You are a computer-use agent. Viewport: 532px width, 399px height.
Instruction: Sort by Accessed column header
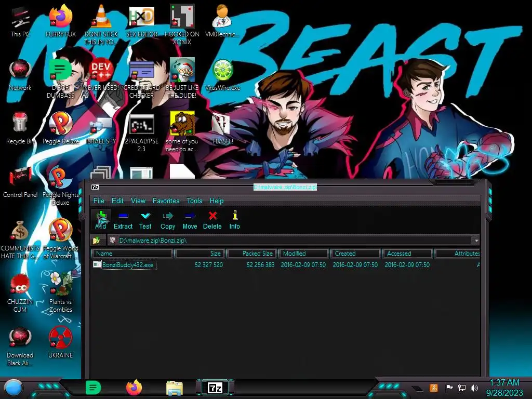(x=407, y=254)
